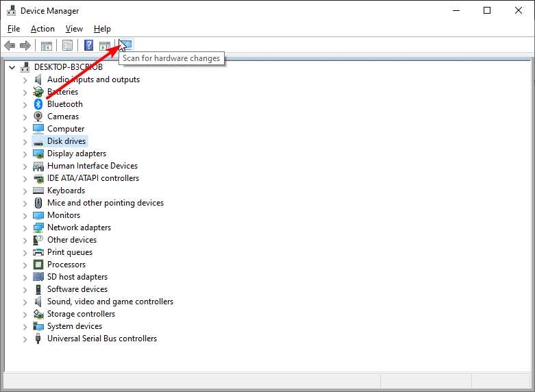Screen dimensions: 535x392
Task: Scan for hardware changes toolbar icon
Action: pyautogui.click(x=126, y=45)
